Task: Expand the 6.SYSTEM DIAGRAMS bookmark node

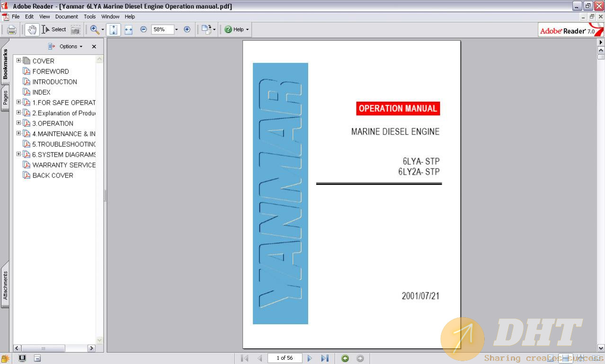Action: tap(18, 154)
